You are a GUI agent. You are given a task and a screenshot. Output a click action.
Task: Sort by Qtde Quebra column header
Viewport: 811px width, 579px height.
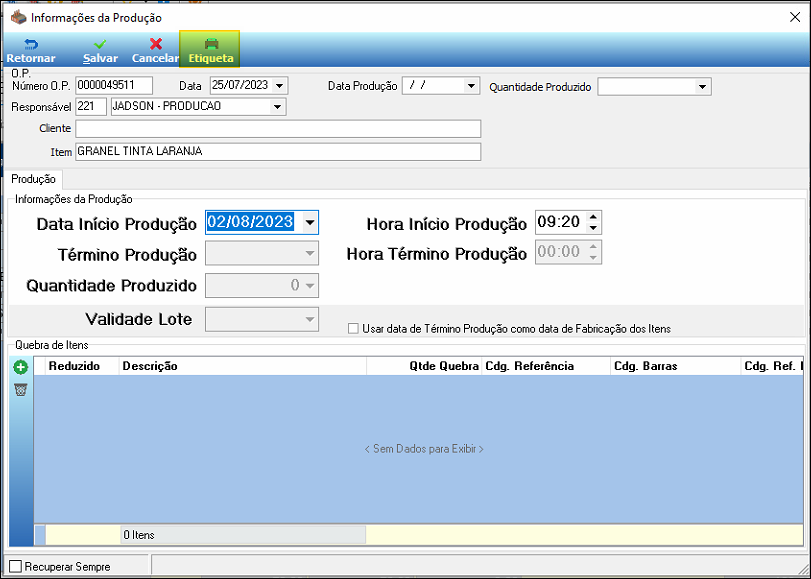(x=424, y=366)
